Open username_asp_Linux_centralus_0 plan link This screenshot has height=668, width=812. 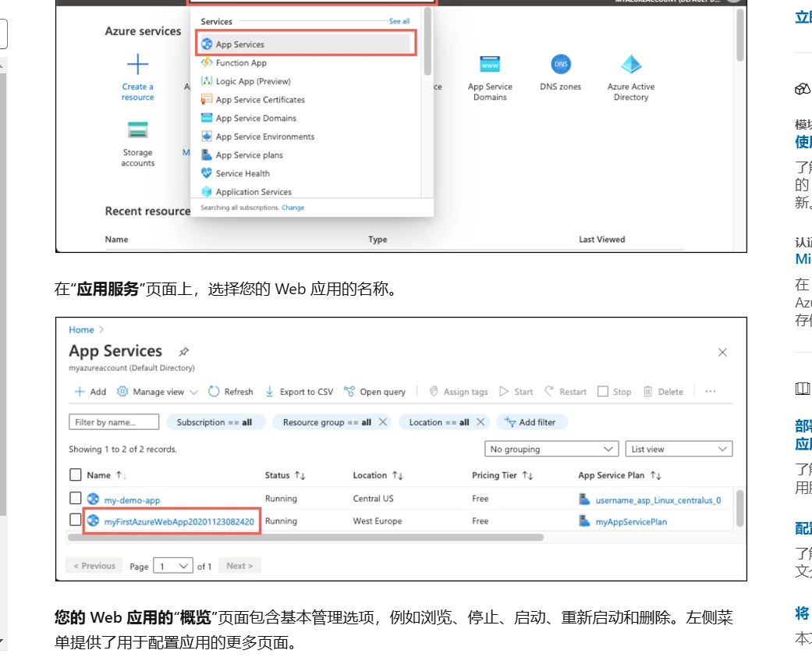point(658,500)
